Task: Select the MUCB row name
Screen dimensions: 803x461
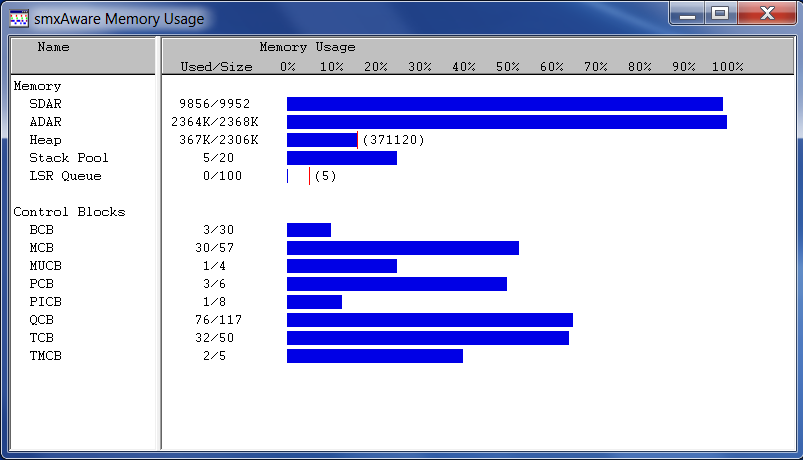Action: (x=45, y=266)
